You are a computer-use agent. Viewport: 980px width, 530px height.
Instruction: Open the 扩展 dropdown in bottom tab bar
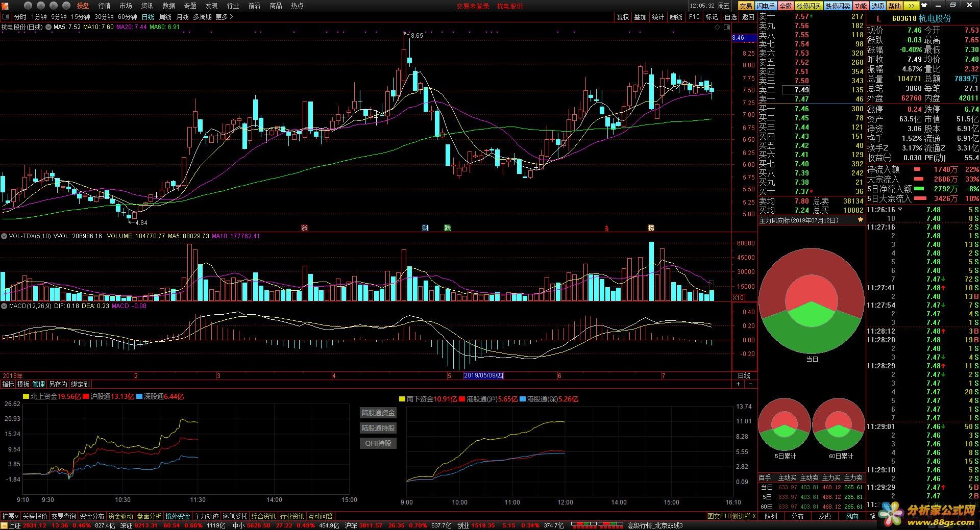[10, 516]
